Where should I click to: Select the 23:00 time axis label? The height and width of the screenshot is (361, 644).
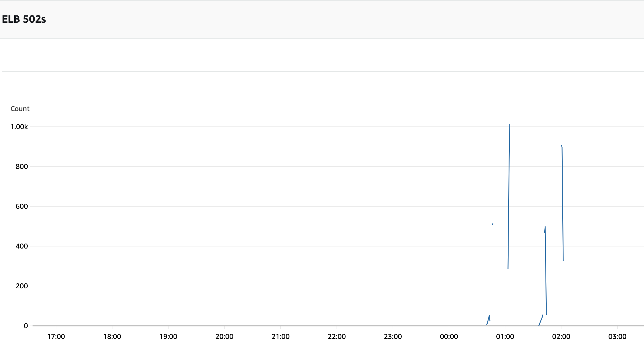393,337
